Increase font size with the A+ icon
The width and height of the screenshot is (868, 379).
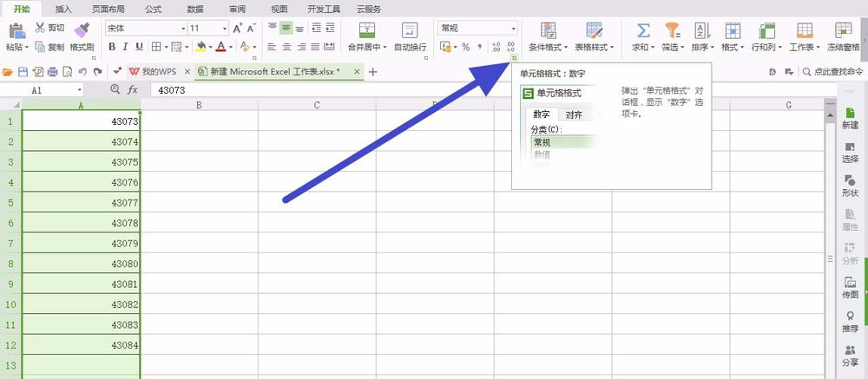(238, 29)
